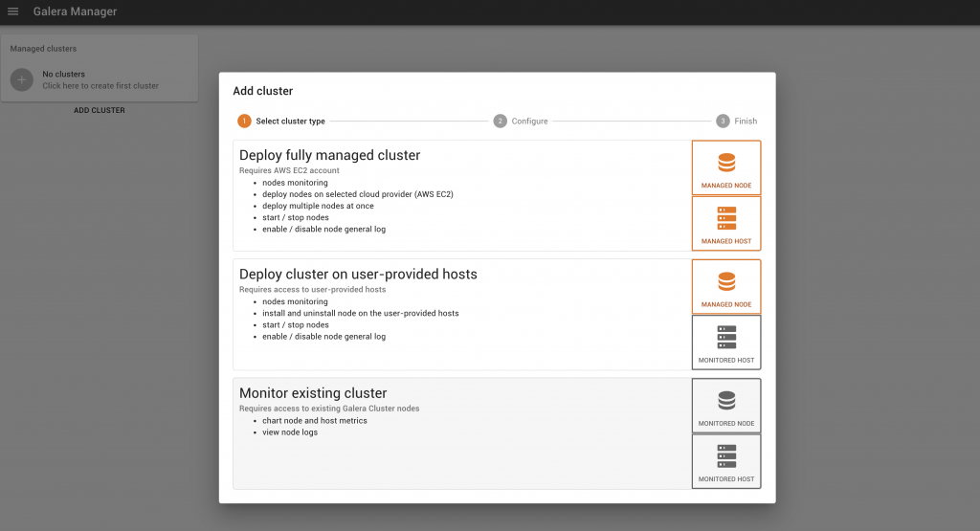Click 'install and uninstall node on the user-provided hosts' bullet
This screenshot has width=980, height=531.
click(361, 314)
